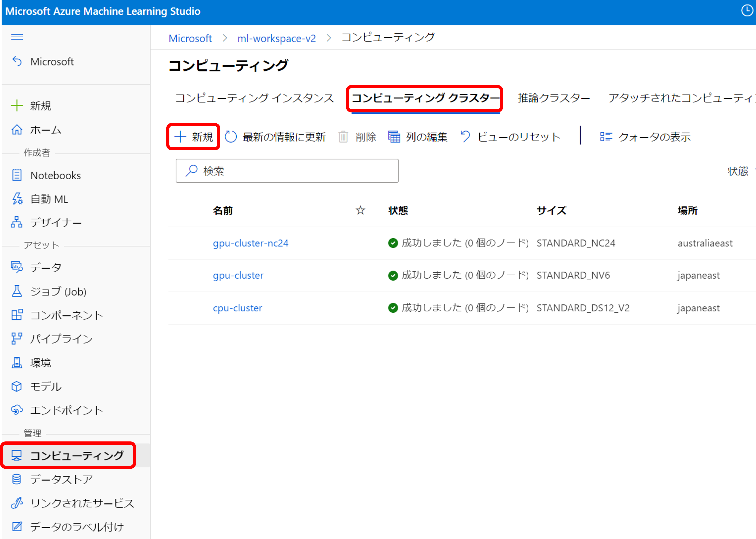Image resolution: width=756 pixels, height=539 pixels.
Task: Toggle the favorite star column
Action: pyautogui.click(x=360, y=210)
